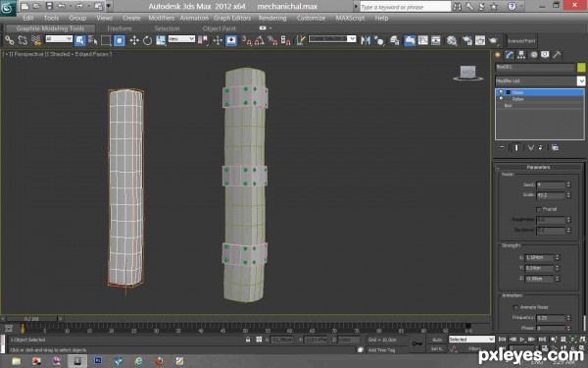Viewport: 588px width, 368px height.
Task: Activate the Select and Uniform Scale tool
Action: coord(161,40)
